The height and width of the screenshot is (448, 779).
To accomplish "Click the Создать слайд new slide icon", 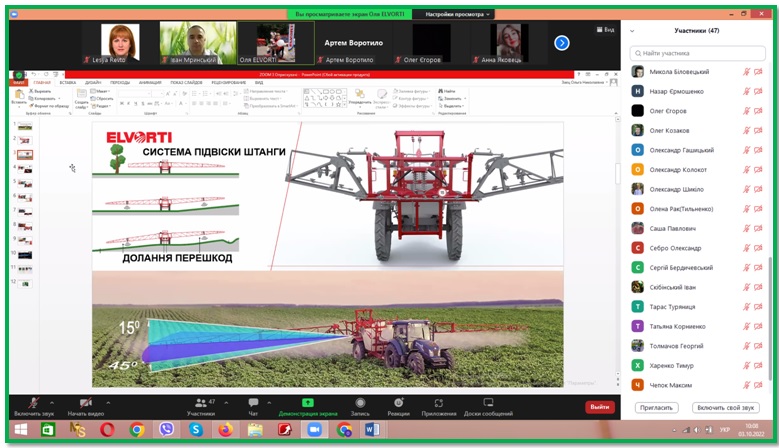I will click(x=81, y=94).
